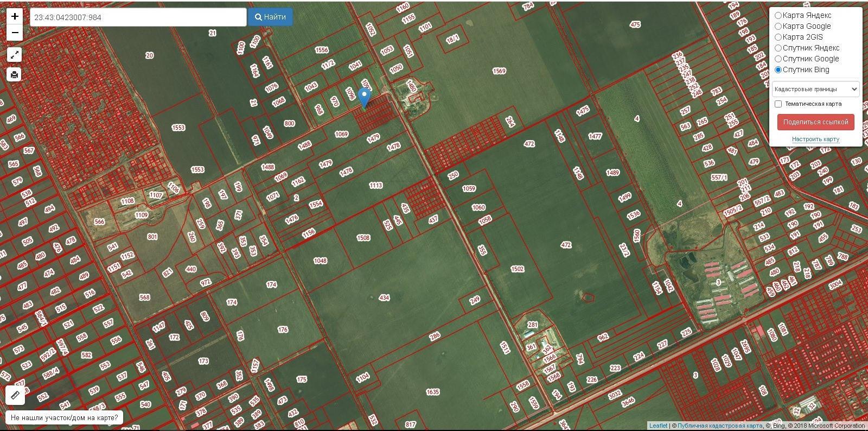Enable the Тематическая карта checkbox
The image size is (868, 431).
(778, 104)
